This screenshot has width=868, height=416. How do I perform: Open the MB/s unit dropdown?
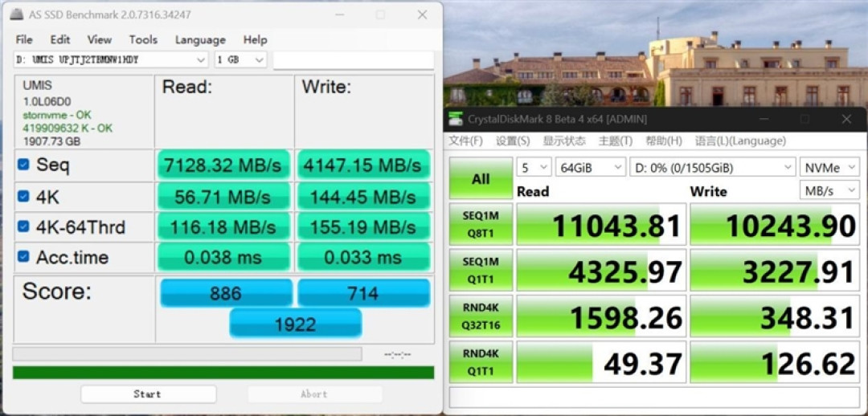click(829, 191)
